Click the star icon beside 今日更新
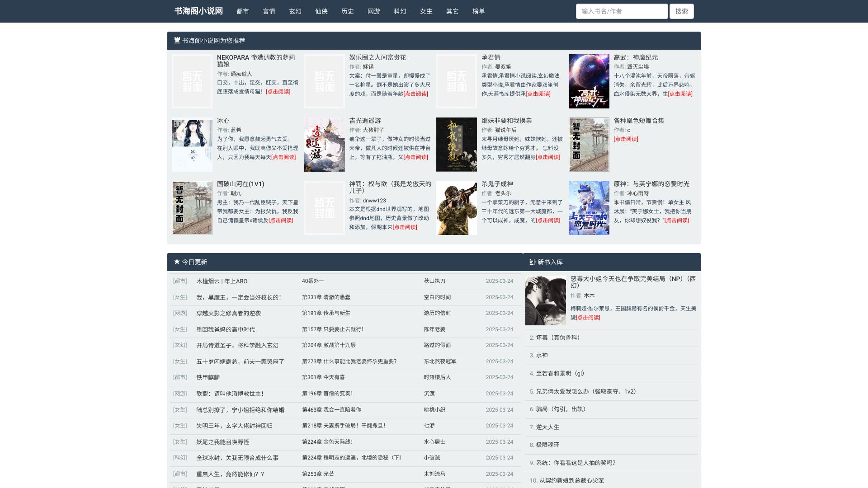Image resolution: width=868 pixels, height=488 pixels. pyautogui.click(x=177, y=262)
